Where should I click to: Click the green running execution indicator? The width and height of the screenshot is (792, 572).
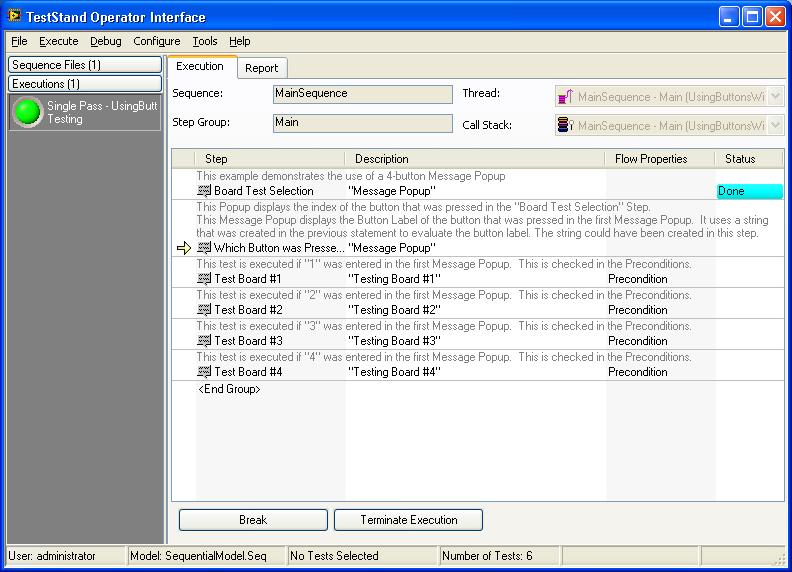coord(27,112)
